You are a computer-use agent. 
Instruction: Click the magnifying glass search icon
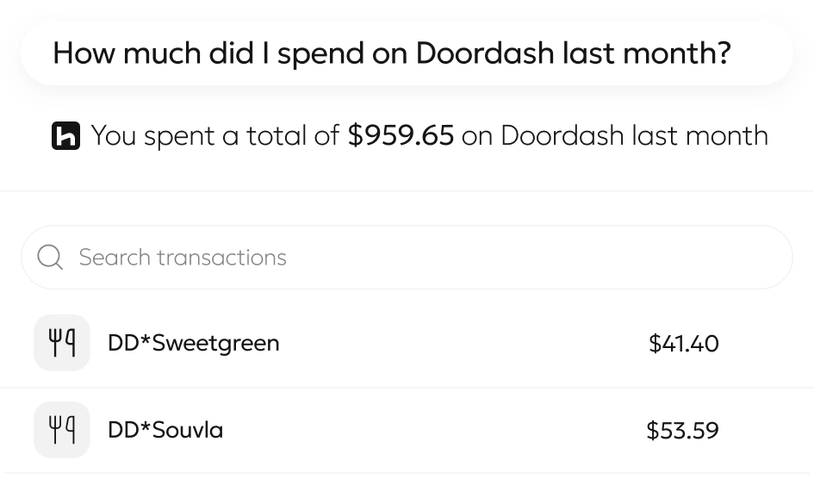click(51, 258)
